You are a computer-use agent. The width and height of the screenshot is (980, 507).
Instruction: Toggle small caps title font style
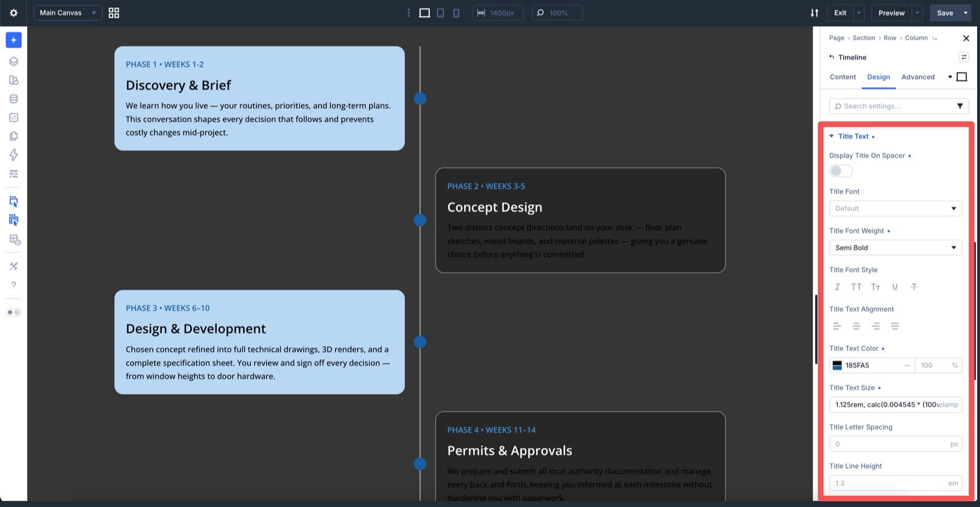pyautogui.click(x=875, y=287)
